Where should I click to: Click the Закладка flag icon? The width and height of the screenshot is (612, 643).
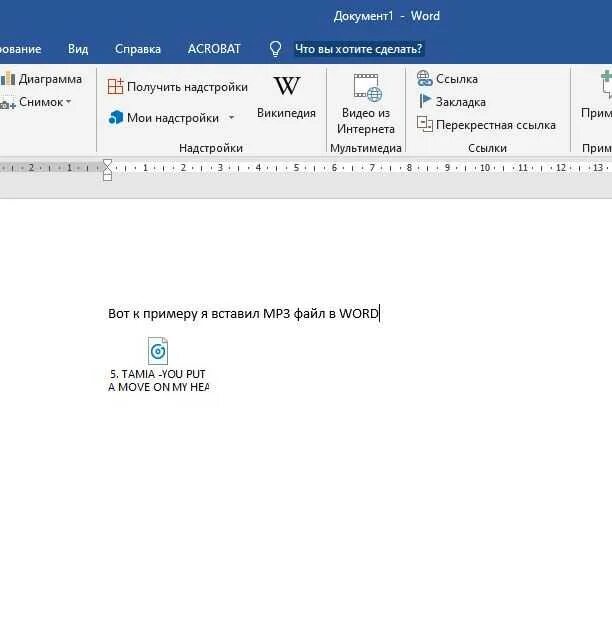pos(425,101)
